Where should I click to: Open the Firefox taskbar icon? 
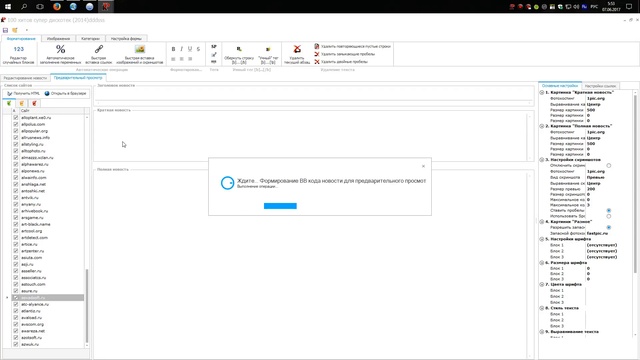click(x=57, y=7)
